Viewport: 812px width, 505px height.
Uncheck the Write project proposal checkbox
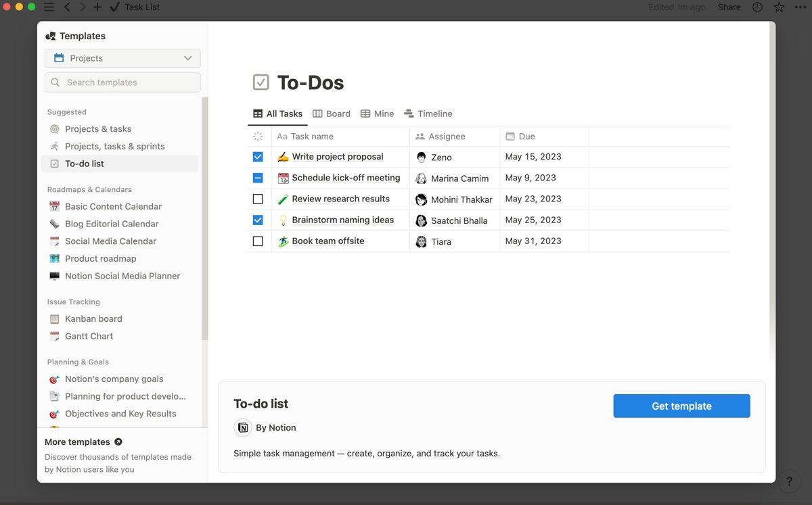(258, 157)
